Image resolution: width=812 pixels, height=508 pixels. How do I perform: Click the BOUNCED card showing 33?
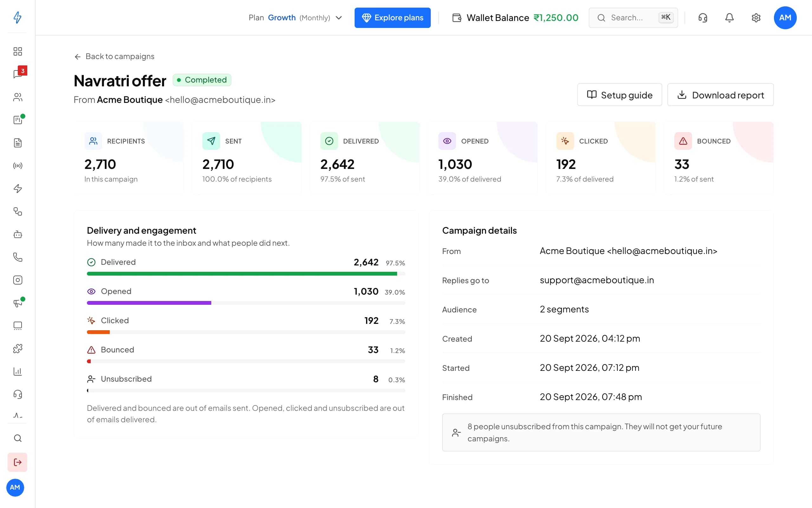[x=718, y=158]
